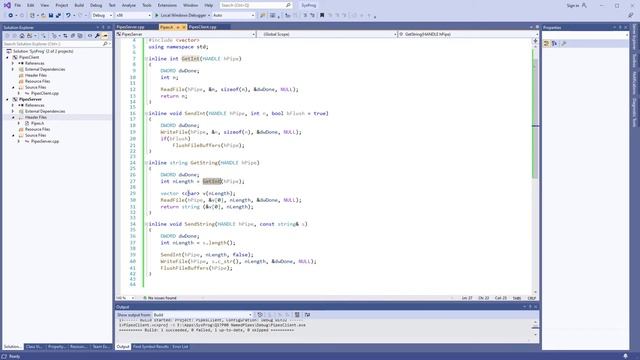Open the GetString member navigation dropdown
Image resolution: width=640 pixels, height=360 pixels.
point(468,34)
